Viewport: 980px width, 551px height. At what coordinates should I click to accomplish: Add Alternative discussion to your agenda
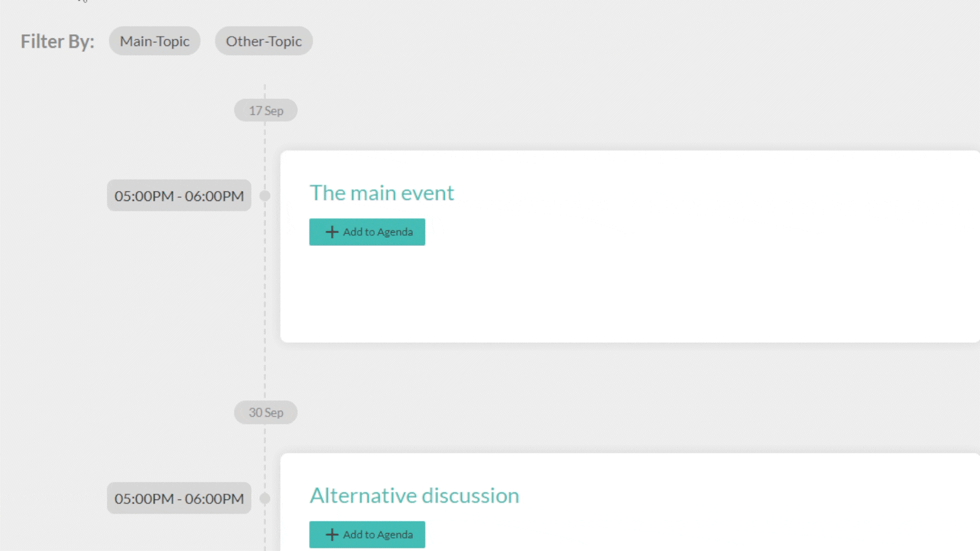point(367,535)
